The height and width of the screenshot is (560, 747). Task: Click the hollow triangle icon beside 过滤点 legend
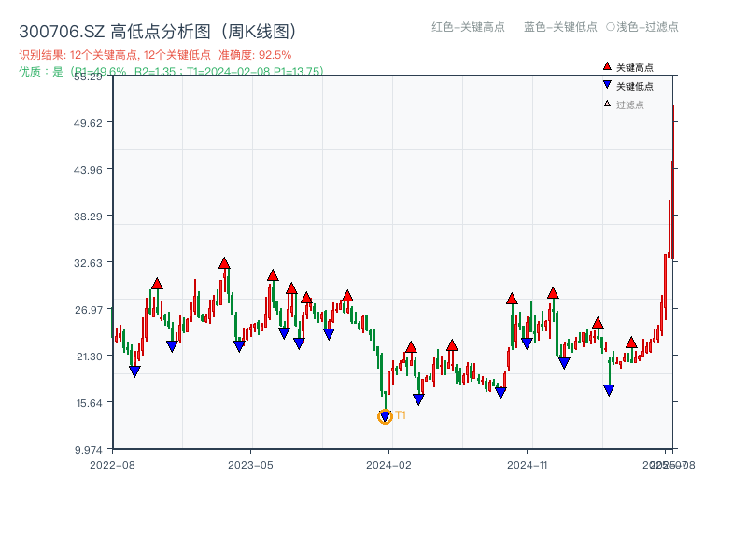click(x=607, y=104)
